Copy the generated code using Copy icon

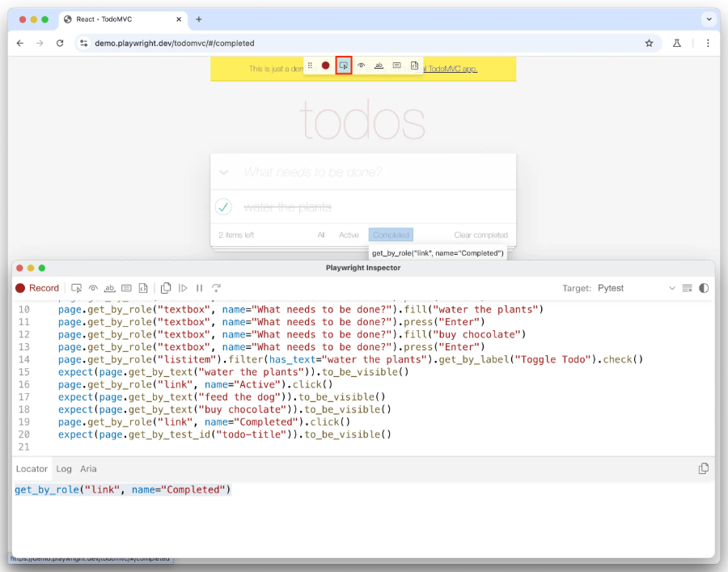tap(166, 288)
